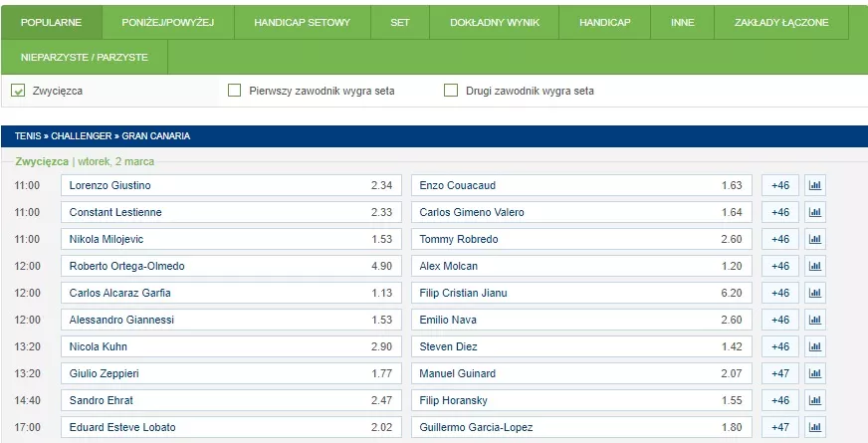Pick Roberto Ortega-Olmedo at 4.90

click(x=231, y=266)
